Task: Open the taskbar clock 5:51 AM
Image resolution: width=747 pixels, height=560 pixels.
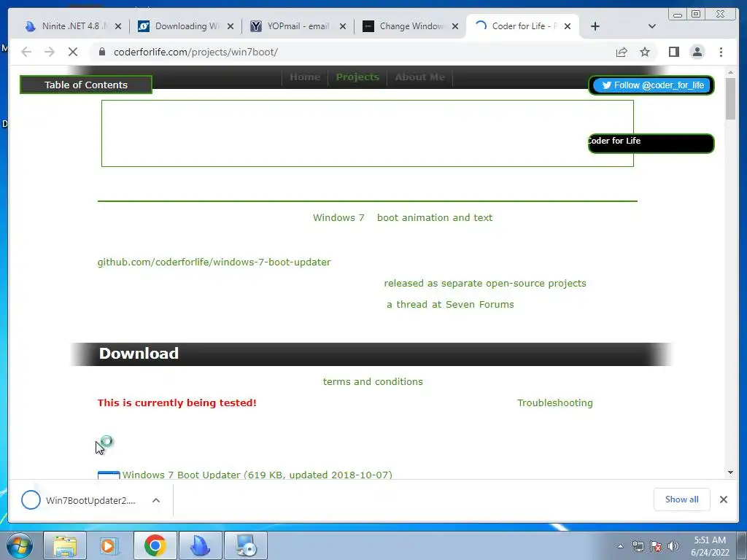Action: click(x=710, y=546)
